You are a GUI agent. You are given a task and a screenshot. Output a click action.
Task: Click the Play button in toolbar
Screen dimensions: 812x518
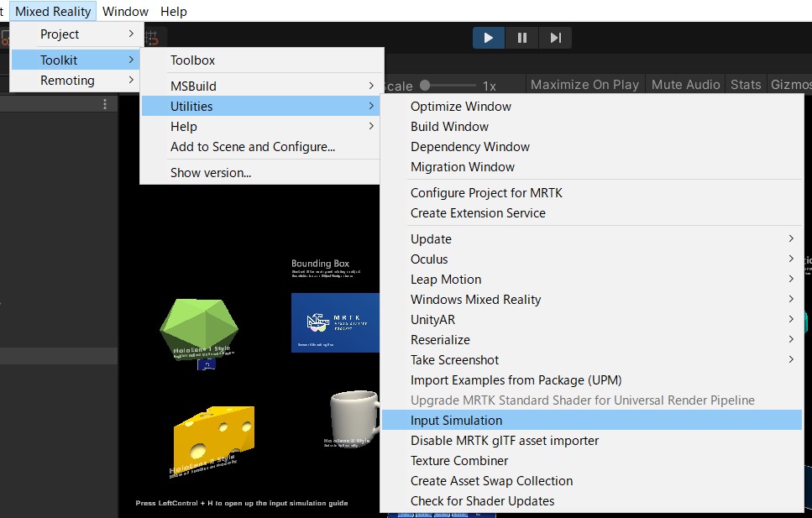click(489, 38)
